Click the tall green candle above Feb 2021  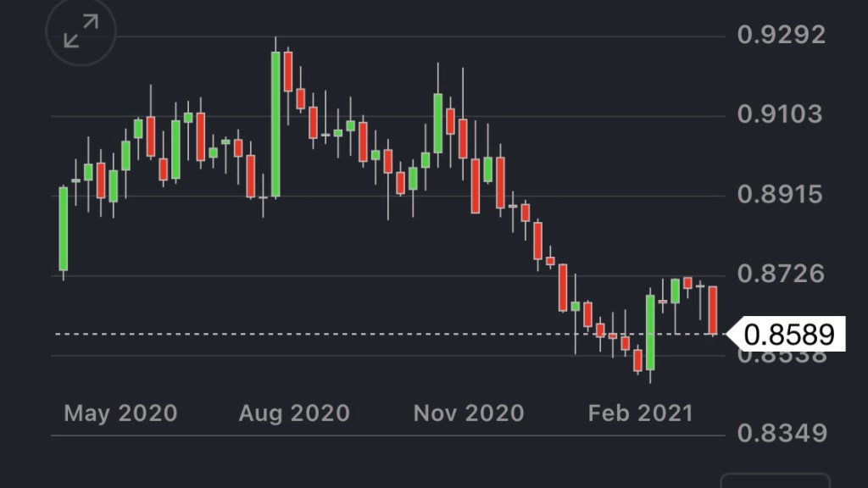click(650, 332)
